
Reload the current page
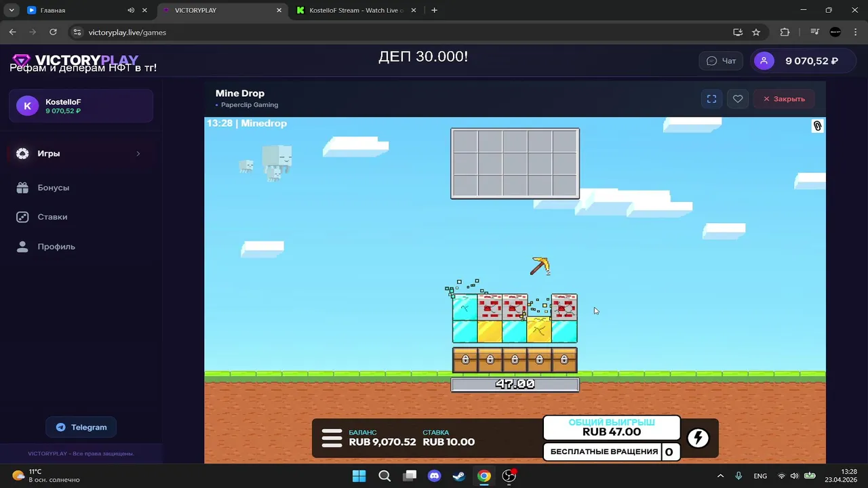pos(53,32)
